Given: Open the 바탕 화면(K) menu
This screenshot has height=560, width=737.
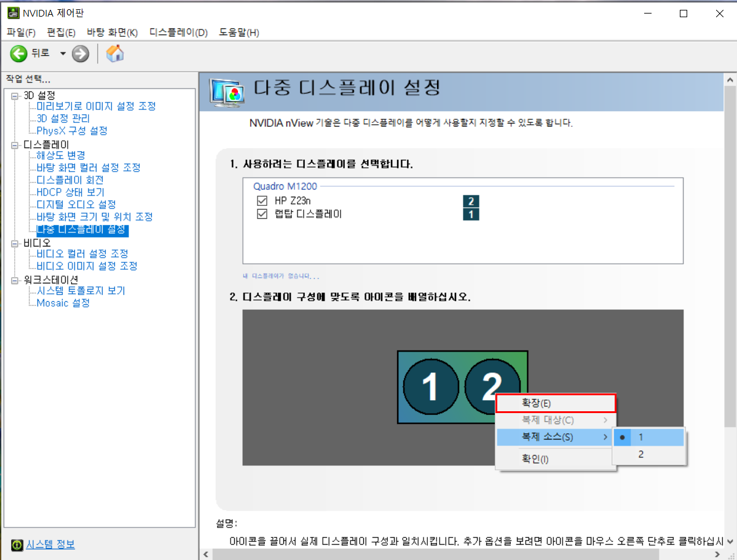Looking at the screenshot, I should click(112, 33).
